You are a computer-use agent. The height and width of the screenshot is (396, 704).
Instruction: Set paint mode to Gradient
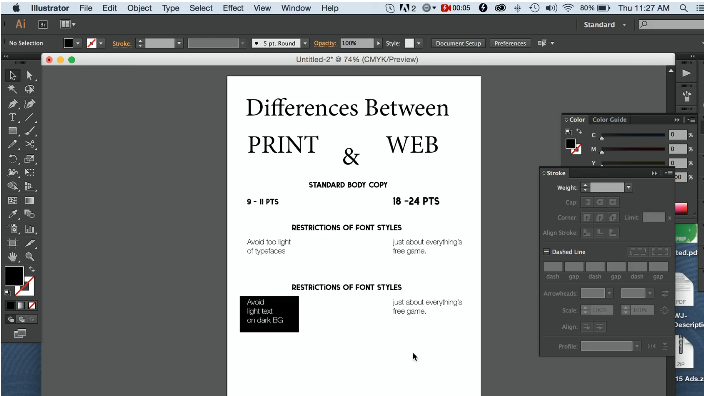(21, 306)
